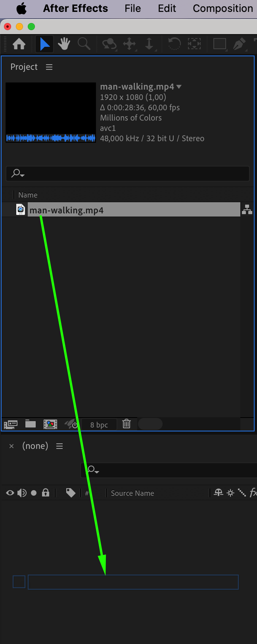Open Interpret Footage icon in Project footer

[11, 424]
